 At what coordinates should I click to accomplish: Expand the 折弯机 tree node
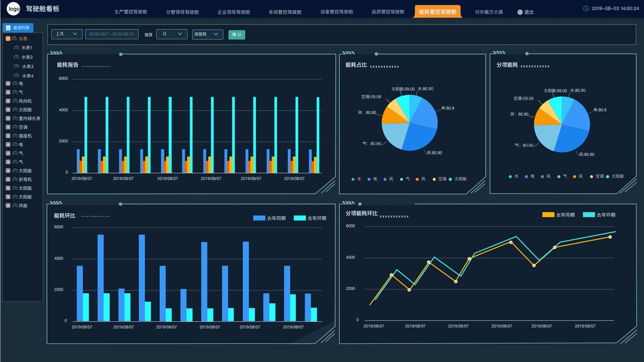[8, 179]
